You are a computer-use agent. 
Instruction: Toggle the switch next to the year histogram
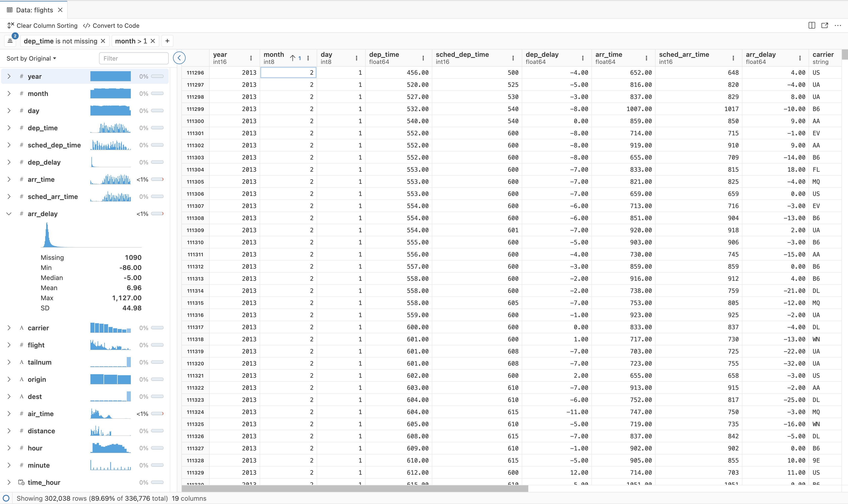tap(157, 76)
